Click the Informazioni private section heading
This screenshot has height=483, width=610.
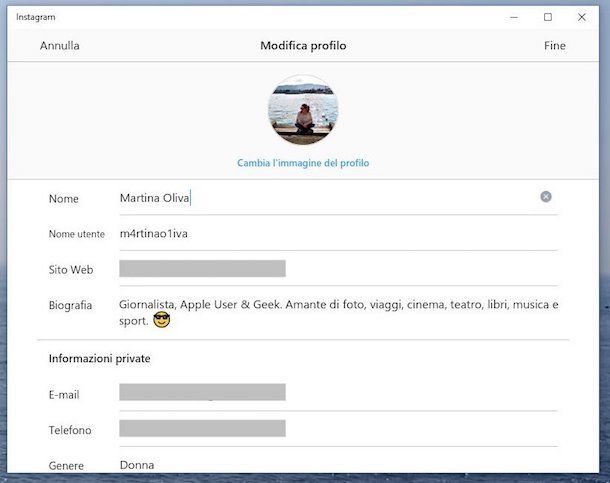coord(100,358)
